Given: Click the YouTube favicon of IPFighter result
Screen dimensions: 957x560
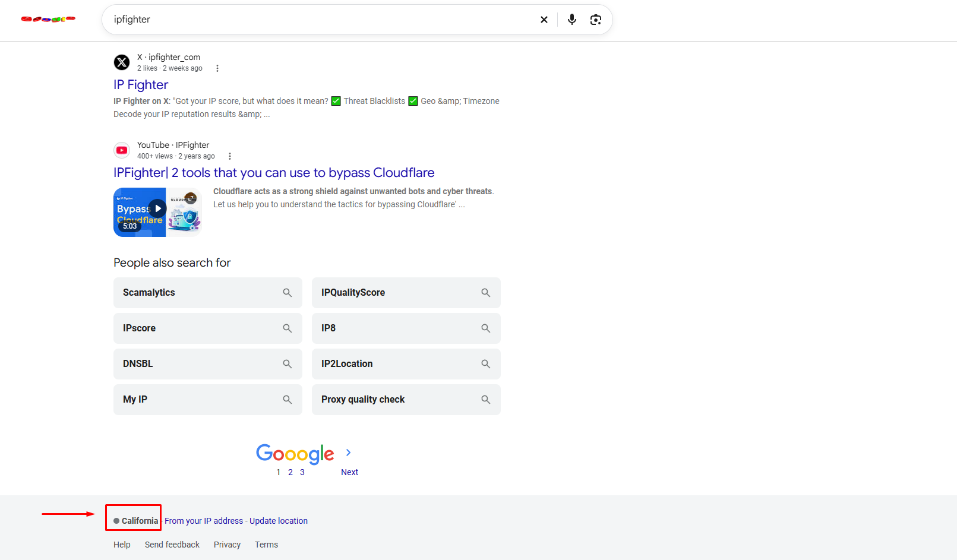Looking at the screenshot, I should (122, 150).
